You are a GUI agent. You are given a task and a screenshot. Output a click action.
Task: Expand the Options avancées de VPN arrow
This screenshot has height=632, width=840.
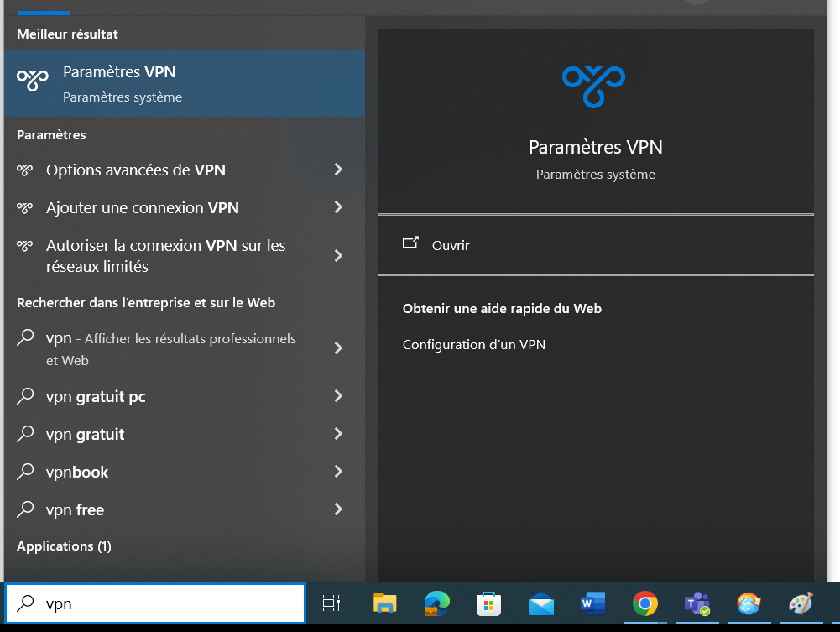click(x=338, y=170)
